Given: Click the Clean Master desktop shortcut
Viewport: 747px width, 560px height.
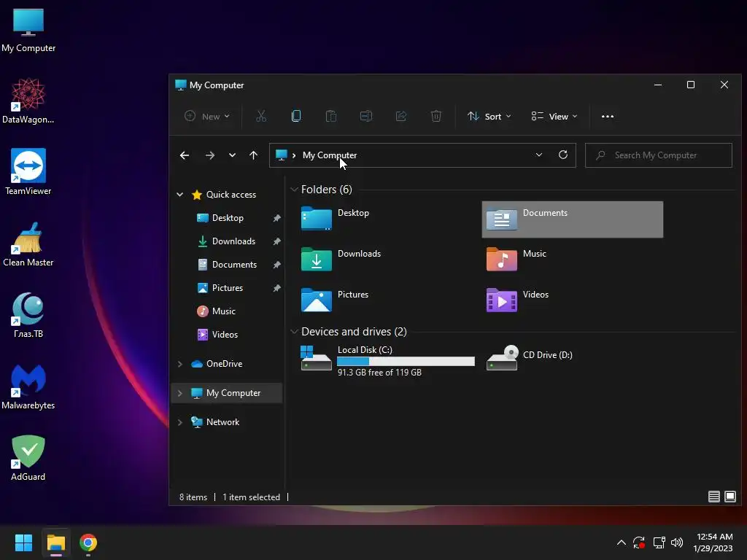Looking at the screenshot, I should [x=28, y=244].
